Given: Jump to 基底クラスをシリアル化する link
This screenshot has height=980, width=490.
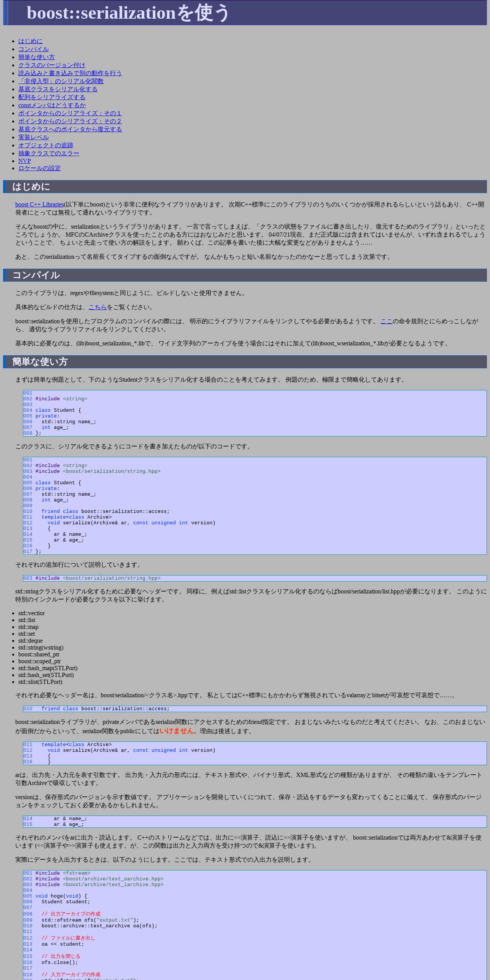Looking at the screenshot, I should (x=58, y=89).
